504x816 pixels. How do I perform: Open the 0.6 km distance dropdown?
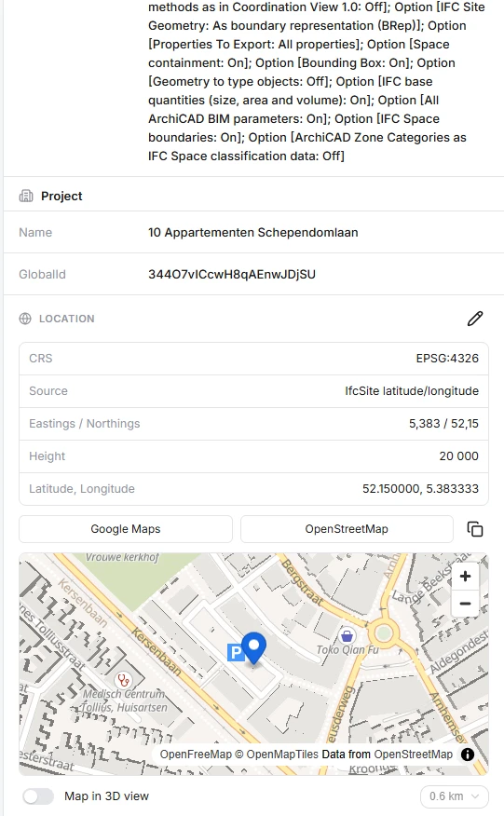coord(454,796)
